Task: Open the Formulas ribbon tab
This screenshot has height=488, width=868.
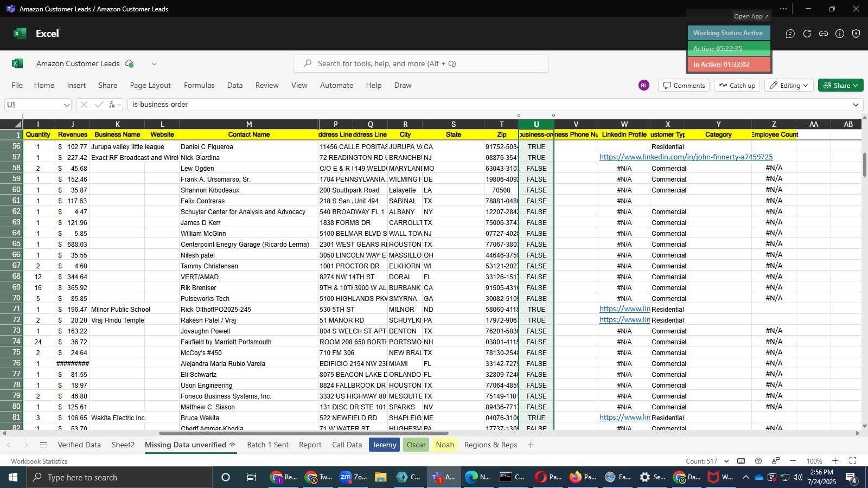Action: tap(199, 85)
